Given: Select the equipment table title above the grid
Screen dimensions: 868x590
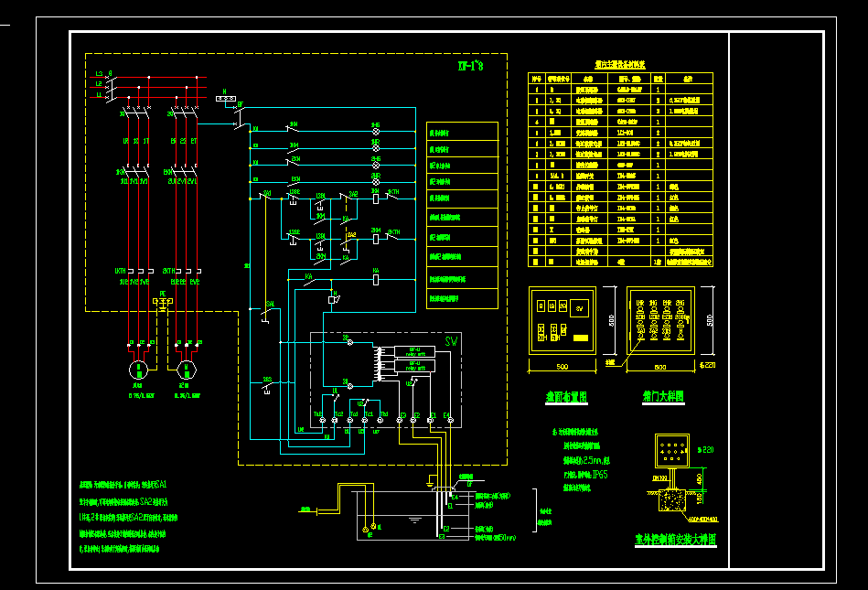Looking at the screenshot, I should point(620,65).
